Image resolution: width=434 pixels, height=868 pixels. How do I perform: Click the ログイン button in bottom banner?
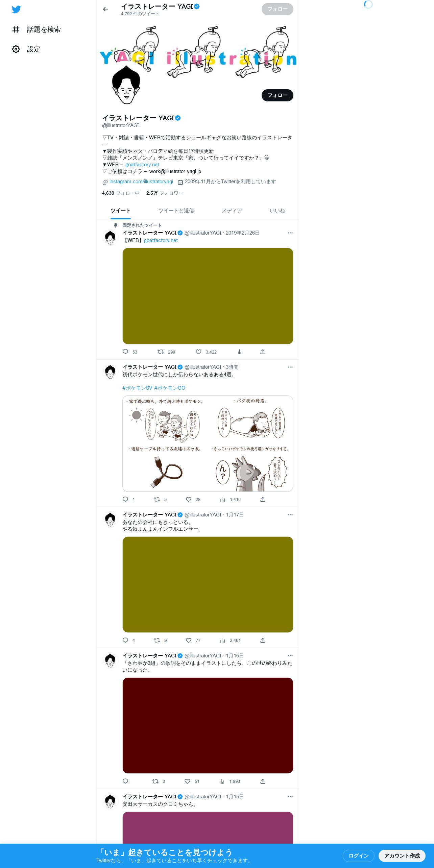coord(358,855)
